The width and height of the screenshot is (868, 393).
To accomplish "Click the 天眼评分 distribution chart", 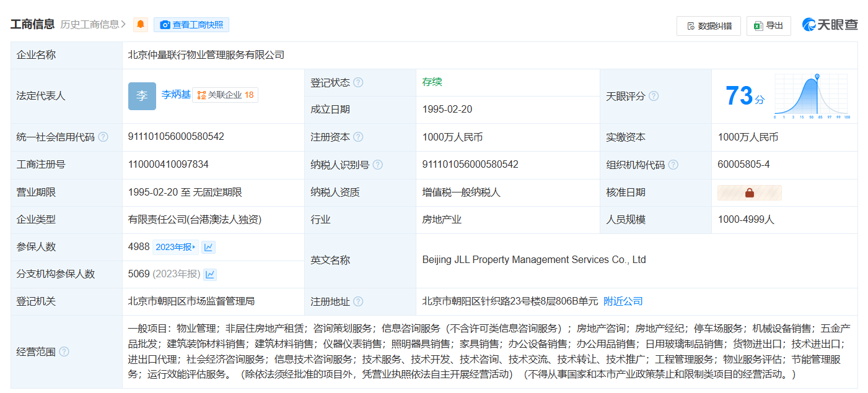I will coord(811,97).
